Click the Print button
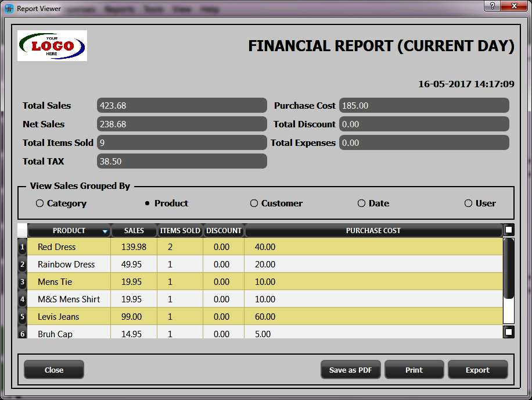This screenshot has width=532, height=400. click(x=414, y=369)
